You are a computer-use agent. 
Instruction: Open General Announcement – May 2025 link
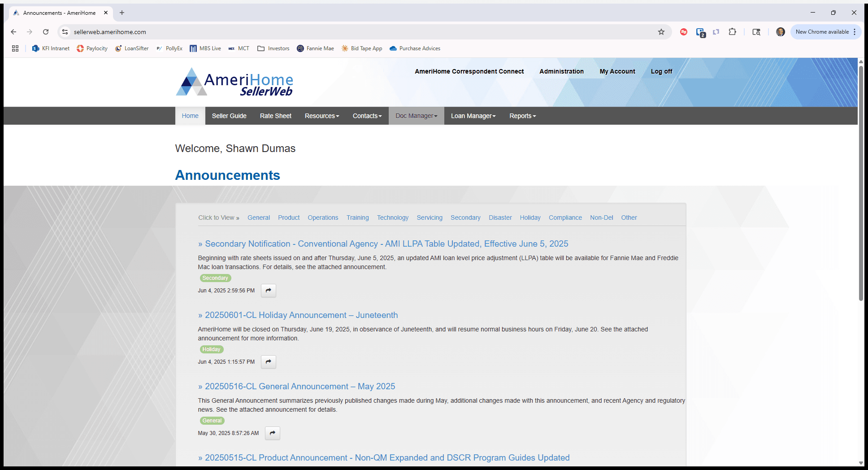[x=297, y=386]
